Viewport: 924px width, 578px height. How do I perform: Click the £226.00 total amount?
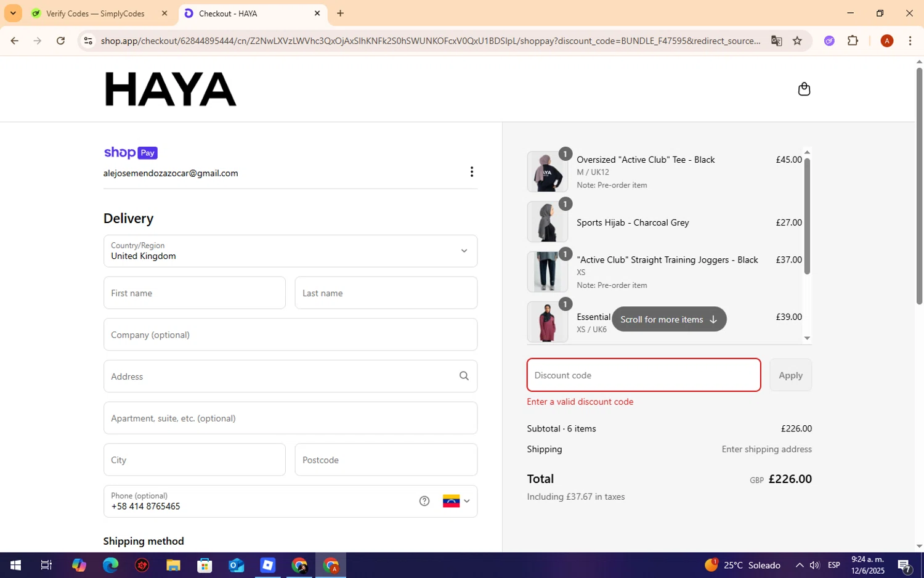790,479
